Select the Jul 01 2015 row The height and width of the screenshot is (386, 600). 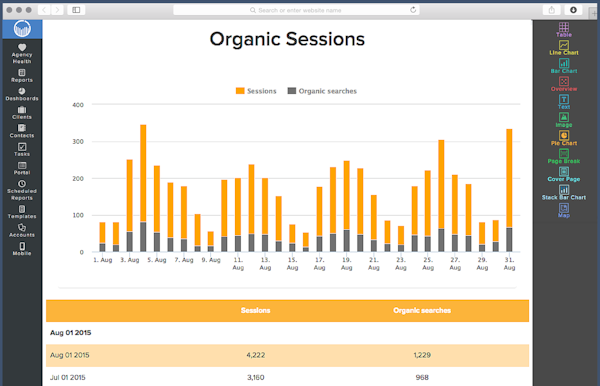[287, 377]
